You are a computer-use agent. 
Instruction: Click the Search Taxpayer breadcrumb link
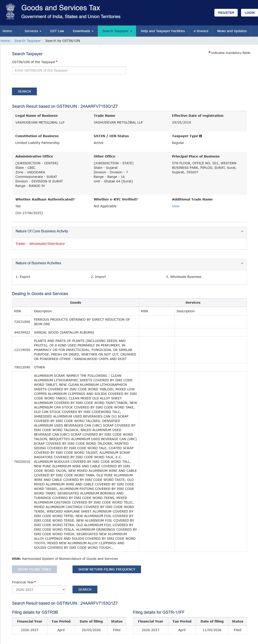coord(27,41)
